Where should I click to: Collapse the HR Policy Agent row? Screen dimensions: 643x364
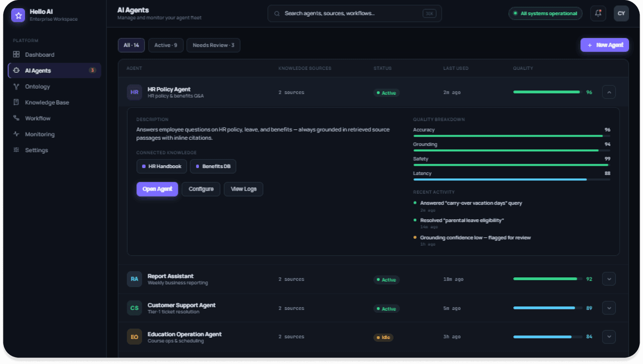[609, 92]
